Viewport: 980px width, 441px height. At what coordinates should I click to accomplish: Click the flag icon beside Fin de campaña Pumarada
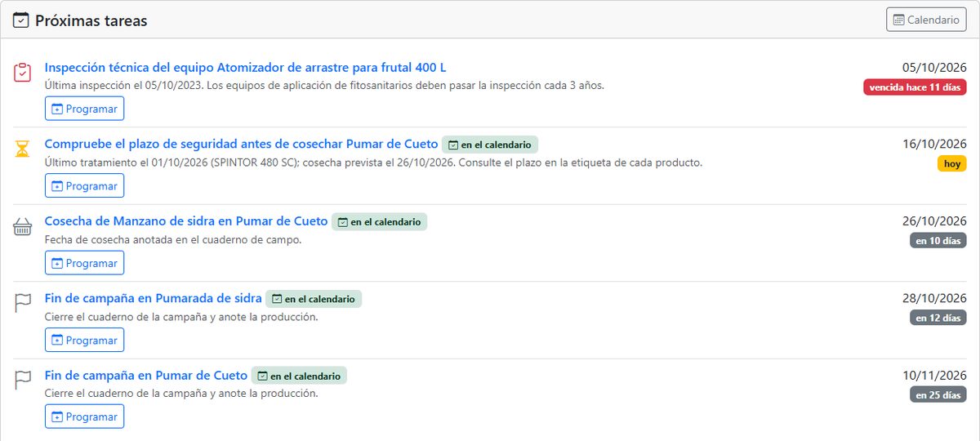tap(22, 304)
